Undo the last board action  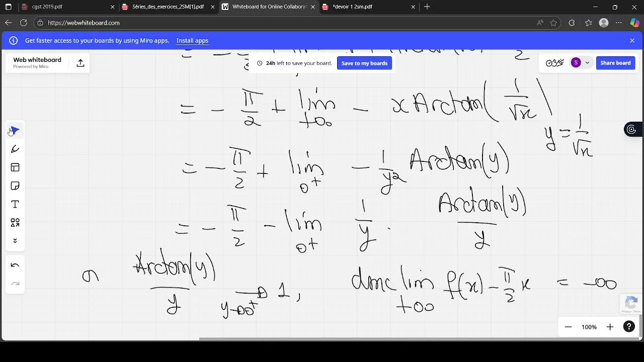pyautogui.click(x=15, y=265)
